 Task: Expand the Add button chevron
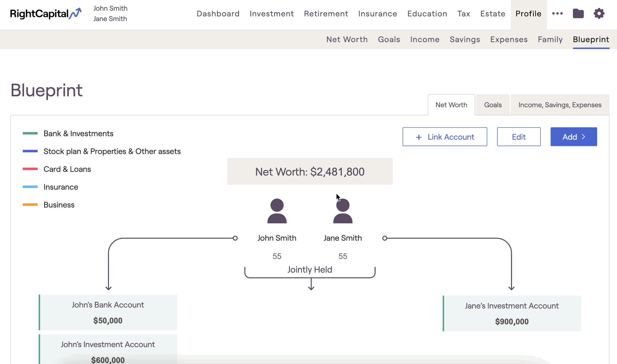point(583,137)
